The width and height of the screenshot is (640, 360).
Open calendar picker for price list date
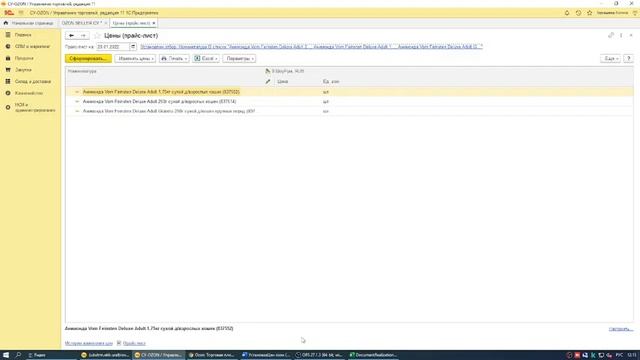coord(133,47)
